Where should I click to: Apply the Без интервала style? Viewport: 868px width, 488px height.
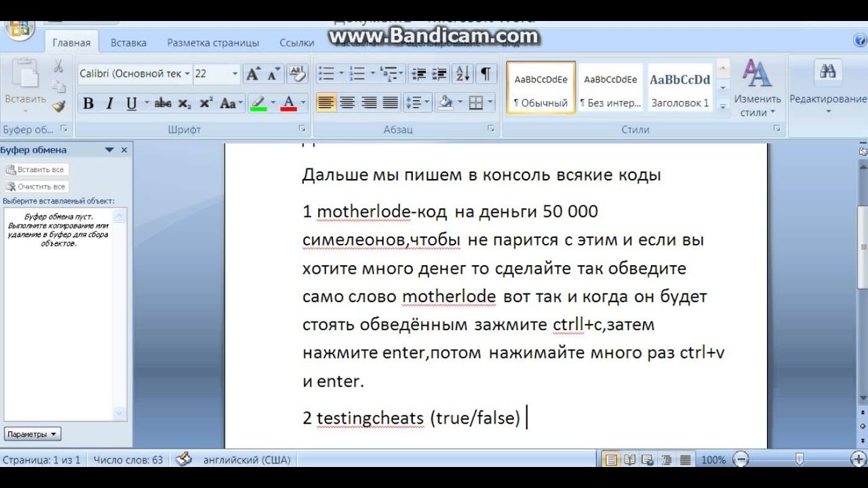coord(610,87)
